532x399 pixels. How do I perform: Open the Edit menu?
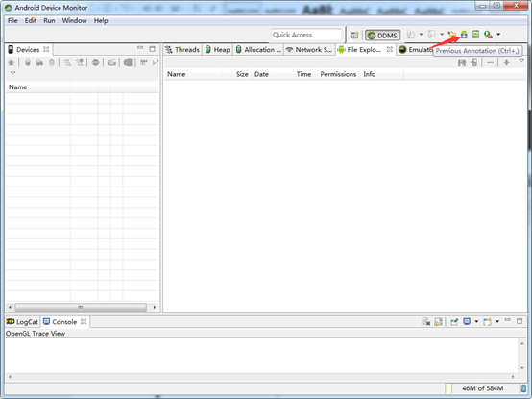click(x=31, y=21)
